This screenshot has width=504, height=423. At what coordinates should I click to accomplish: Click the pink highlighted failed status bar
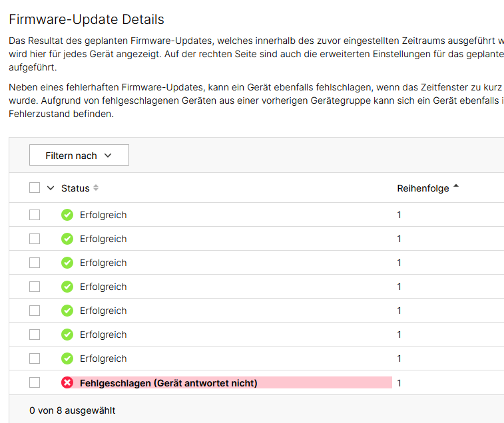coord(320,382)
